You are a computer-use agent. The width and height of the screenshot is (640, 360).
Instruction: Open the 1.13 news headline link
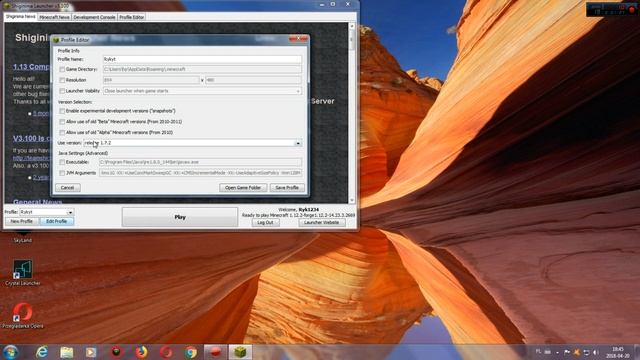tap(31, 67)
